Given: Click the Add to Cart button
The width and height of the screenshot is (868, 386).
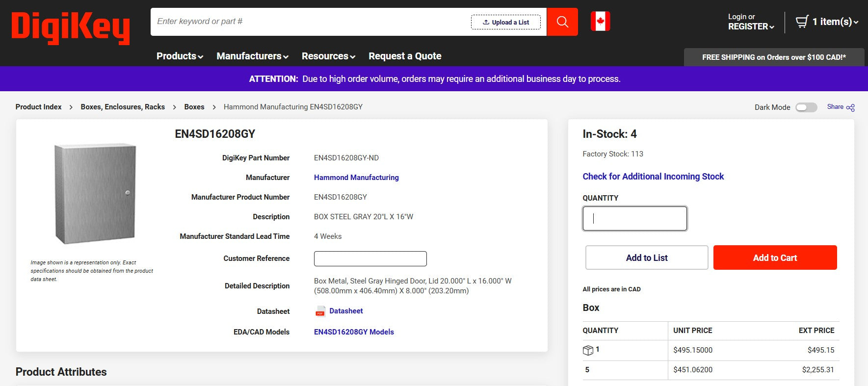Looking at the screenshot, I should point(775,257).
